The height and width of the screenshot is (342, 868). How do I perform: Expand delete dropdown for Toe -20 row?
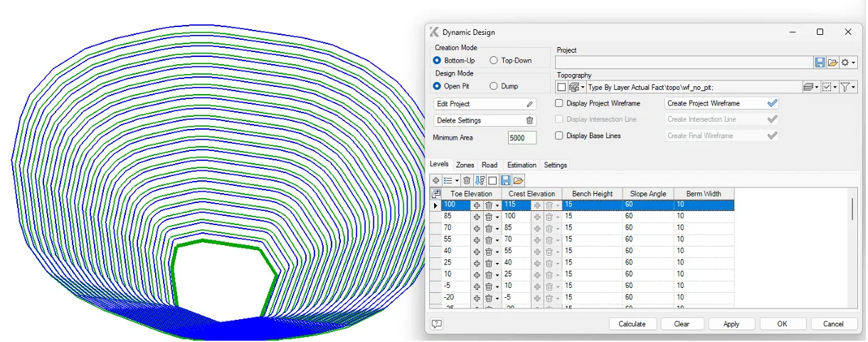click(497, 297)
